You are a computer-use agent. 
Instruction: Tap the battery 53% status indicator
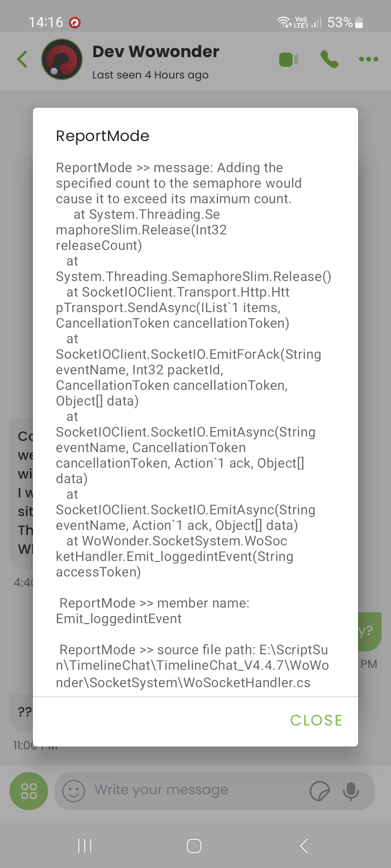345,22
